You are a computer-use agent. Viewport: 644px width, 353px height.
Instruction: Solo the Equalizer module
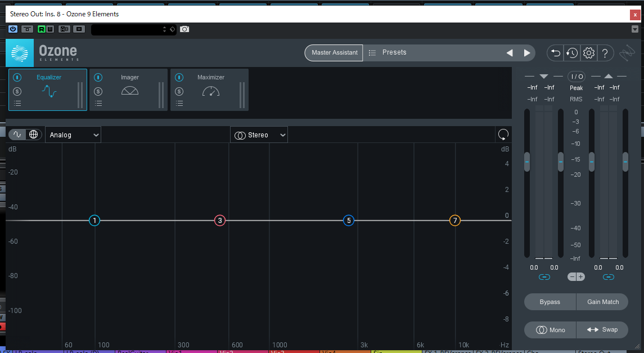tap(17, 91)
